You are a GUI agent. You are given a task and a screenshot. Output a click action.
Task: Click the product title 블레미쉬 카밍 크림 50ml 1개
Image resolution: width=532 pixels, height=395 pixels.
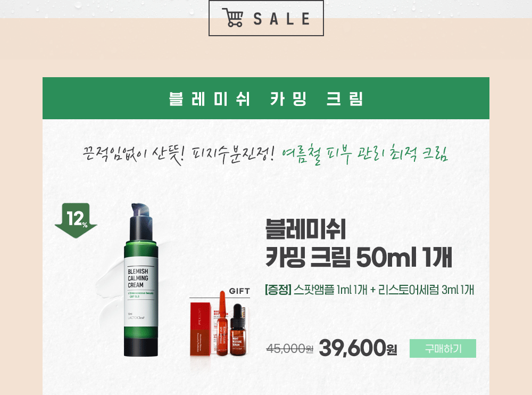[x=358, y=243]
